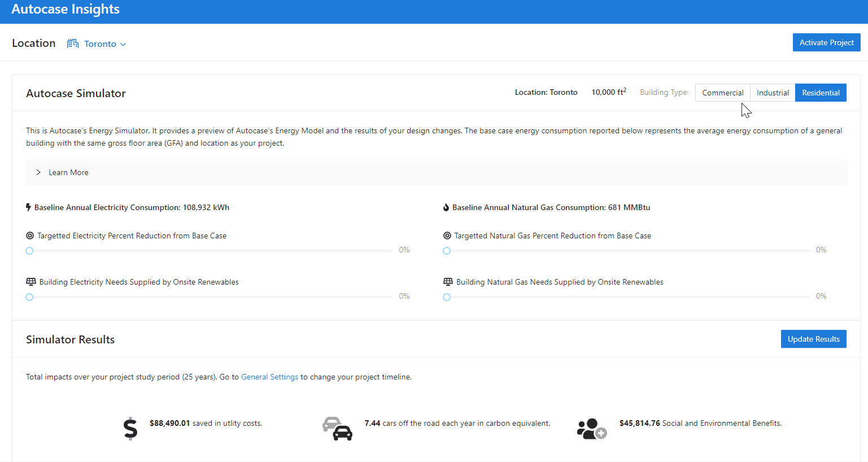The height and width of the screenshot is (462, 868).
Task: Click the people social benefits icon
Action: coord(592,429)
